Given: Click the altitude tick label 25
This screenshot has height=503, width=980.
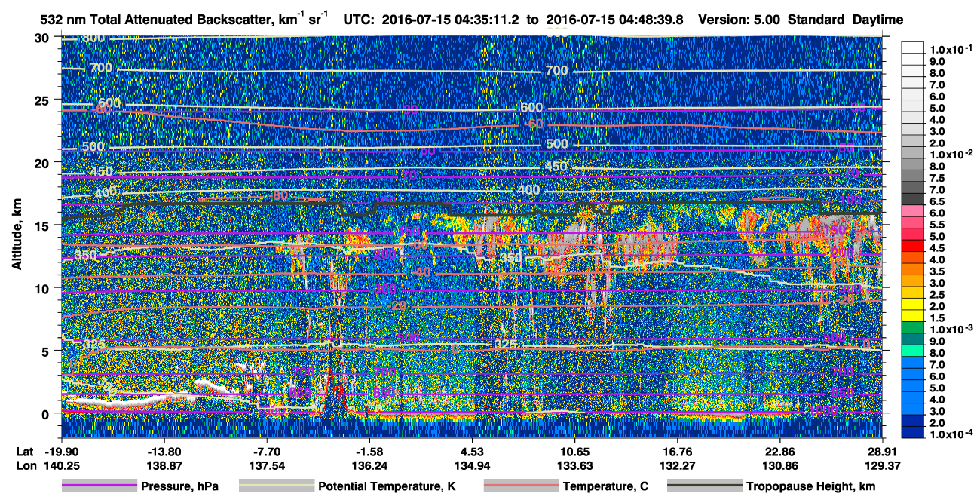Looking at the screenshot, I should [x=43, y=100].
